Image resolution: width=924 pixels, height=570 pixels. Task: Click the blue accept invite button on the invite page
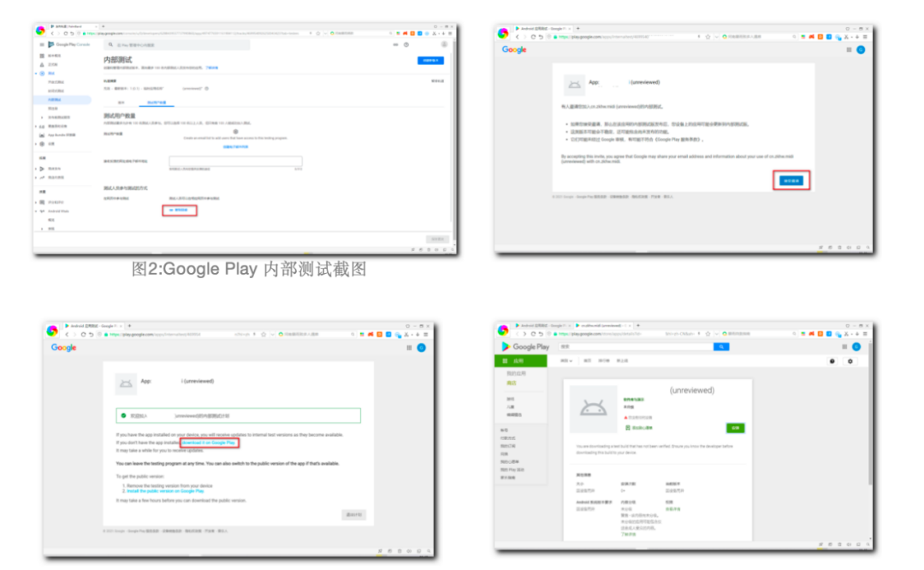pos(791,181)
